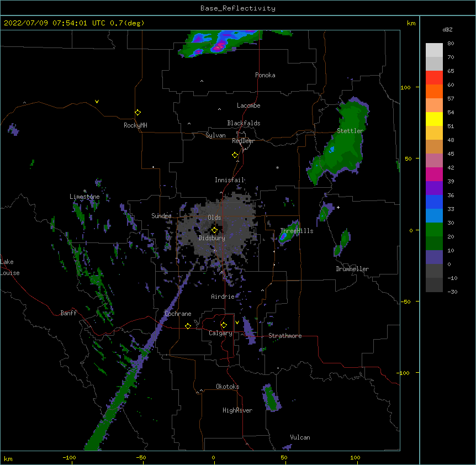The image size is (476, 465).
Task: Click the Strathmore label
Action: click(x=285, y=336)
